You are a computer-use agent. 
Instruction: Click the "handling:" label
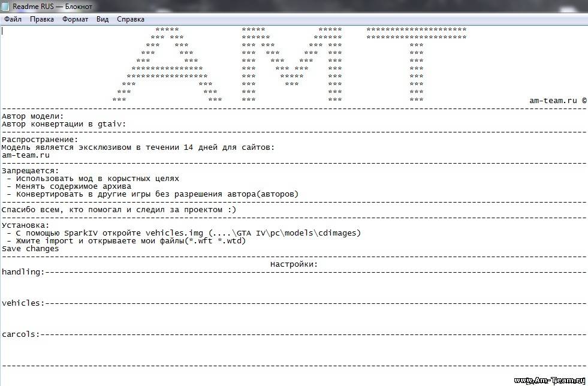point(23,272)
